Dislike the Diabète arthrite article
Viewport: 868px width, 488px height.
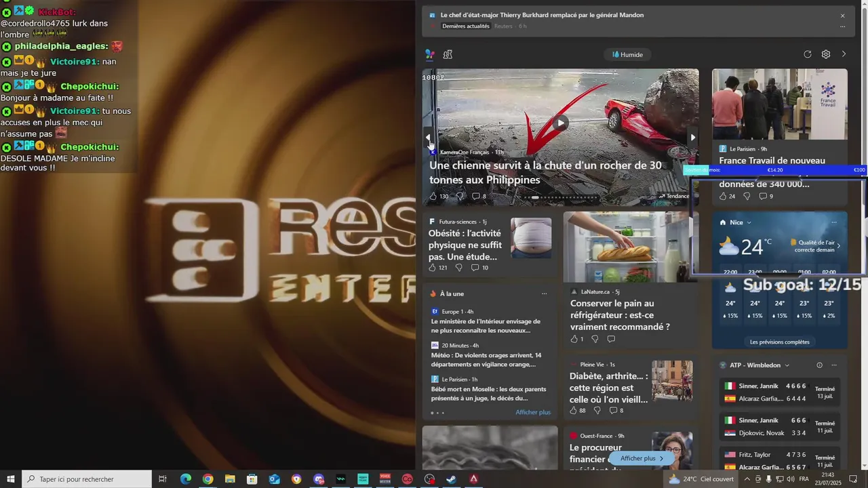tap(597, 411)
